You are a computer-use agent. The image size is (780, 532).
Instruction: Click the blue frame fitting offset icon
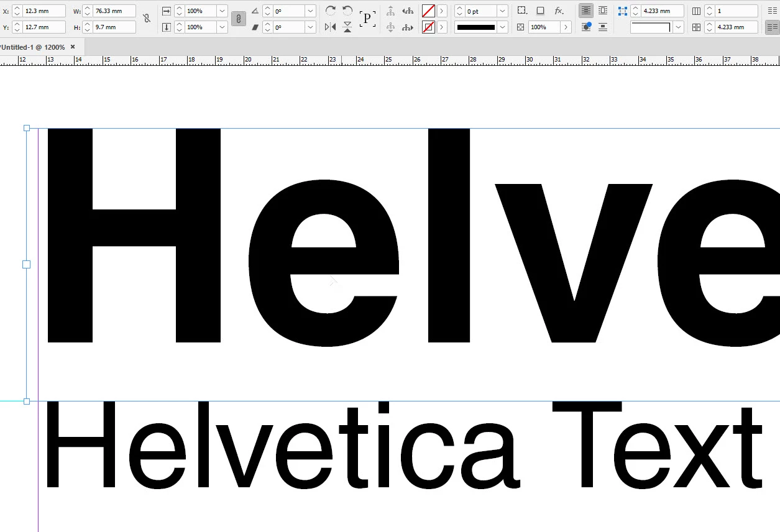(x=623, y=11)
